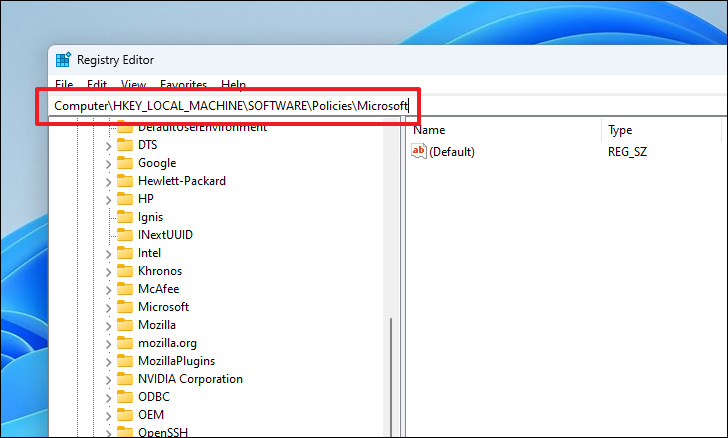
Task: Expand the DTS key
Action: click(x=108, y=146)
